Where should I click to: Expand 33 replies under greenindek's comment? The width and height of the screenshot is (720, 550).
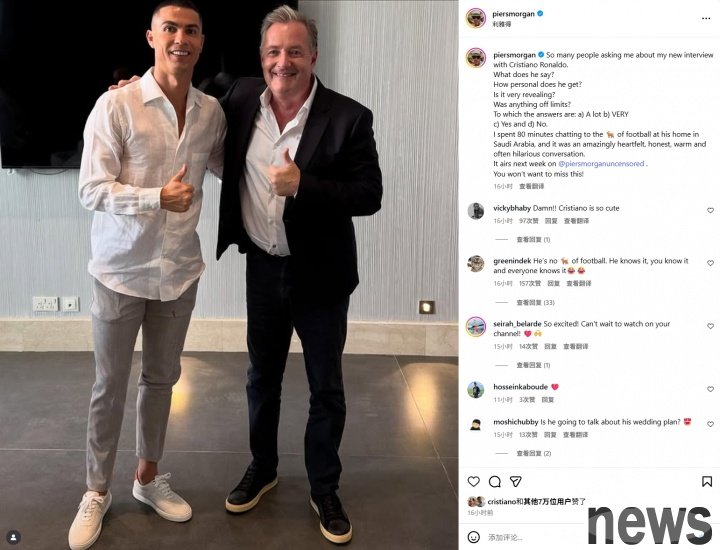535,303
